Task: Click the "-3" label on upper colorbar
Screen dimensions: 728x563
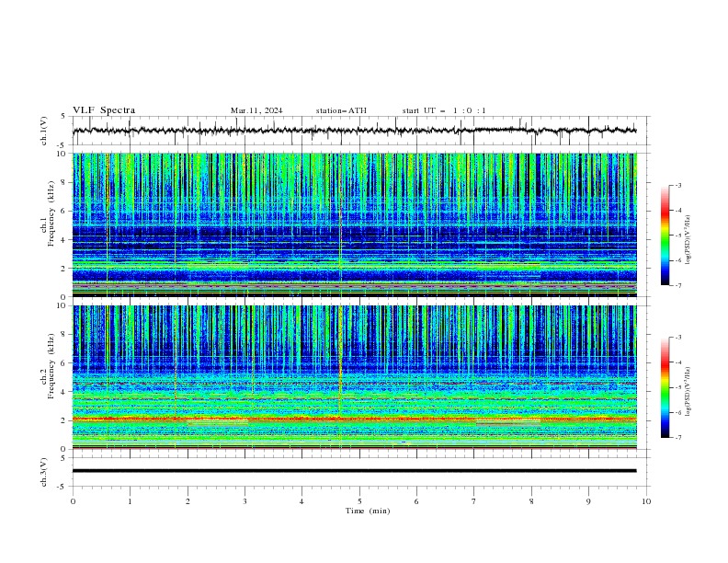Action: point(677,185)
